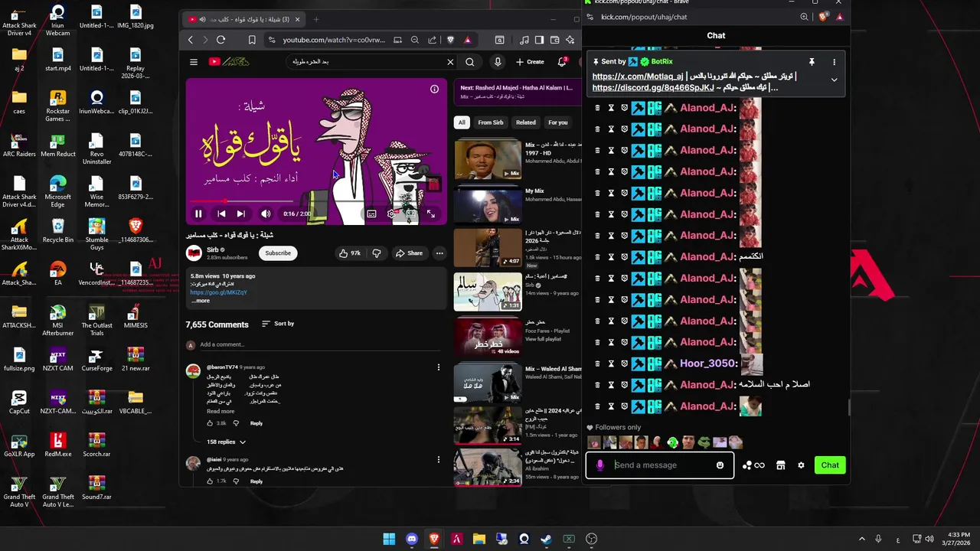The image size is (980, 551).
Task: Select the Related filter chip
Action: tap(526, 122)
